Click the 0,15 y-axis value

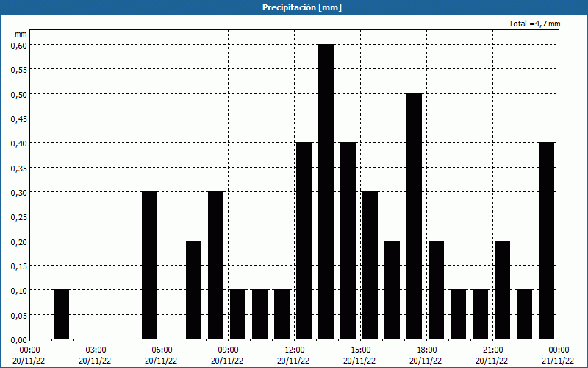pyautogui.click(x=19, y=266)
